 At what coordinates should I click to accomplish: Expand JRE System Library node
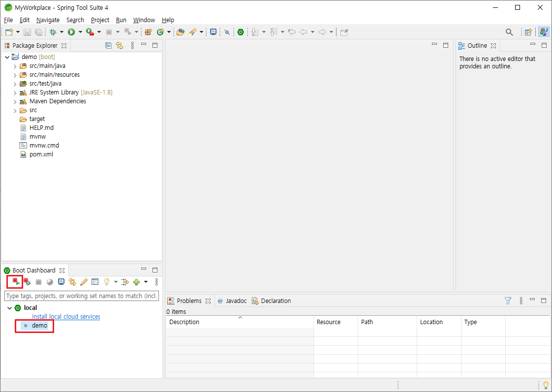tap(15, 92)
